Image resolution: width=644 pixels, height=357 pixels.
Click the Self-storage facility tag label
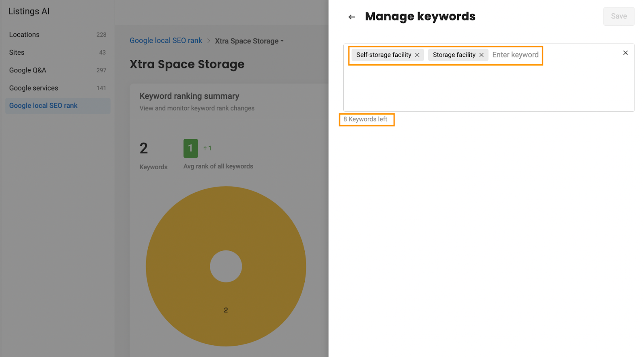click(x=384, y=55)
